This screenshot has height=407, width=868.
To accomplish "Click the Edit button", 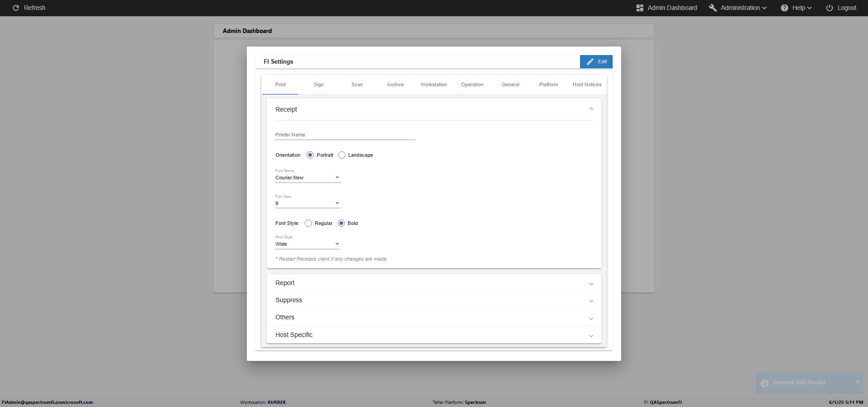I will (596, 62).
